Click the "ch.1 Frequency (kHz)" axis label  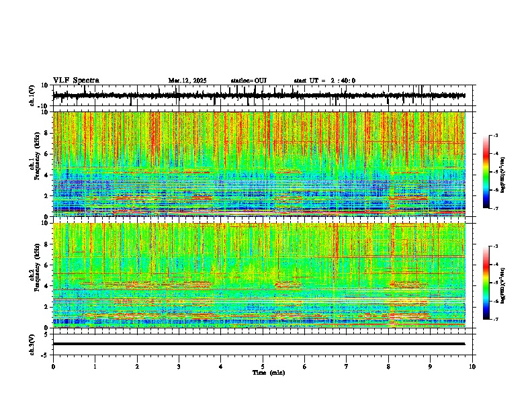(34, 156)
